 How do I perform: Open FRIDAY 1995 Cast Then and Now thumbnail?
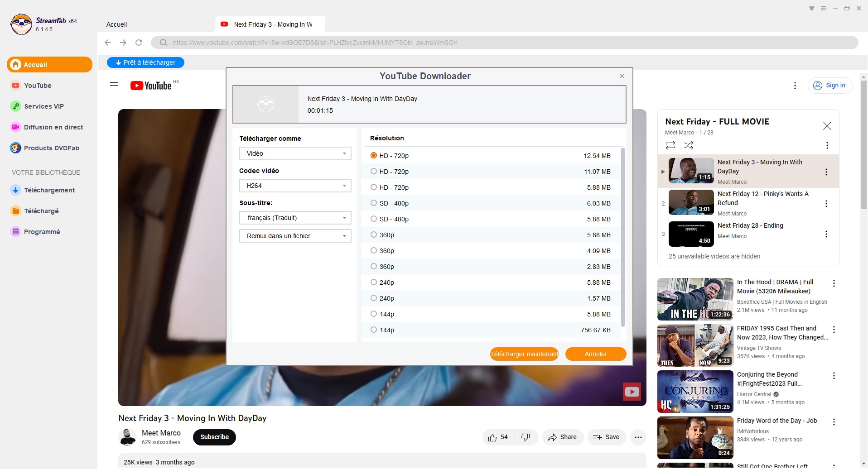[695, 345]
